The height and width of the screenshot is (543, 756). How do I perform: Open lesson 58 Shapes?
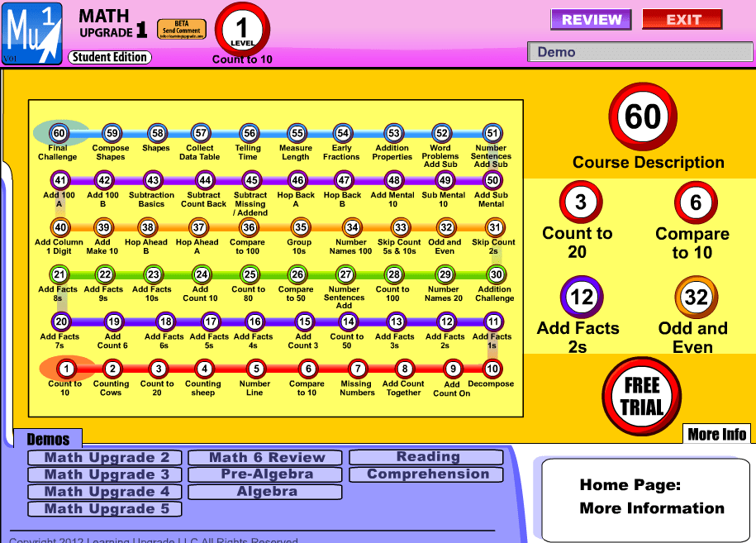[x=157, y=133]
